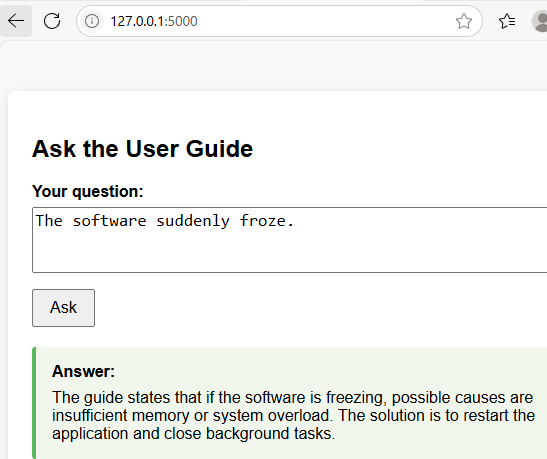Click the answer paragraph about freezing software
Image resolution: width=547 pixels, height=459 pixels.
(x=293, y=415)
